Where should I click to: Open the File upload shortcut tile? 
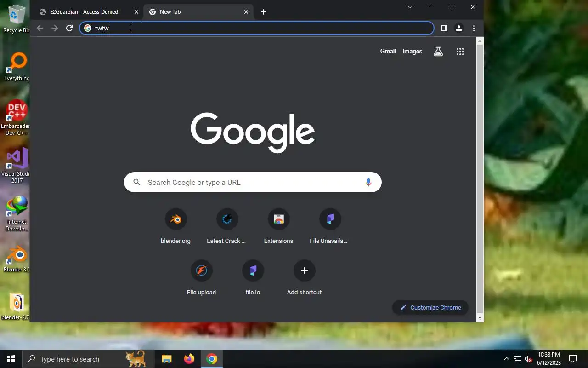(201, 277)
